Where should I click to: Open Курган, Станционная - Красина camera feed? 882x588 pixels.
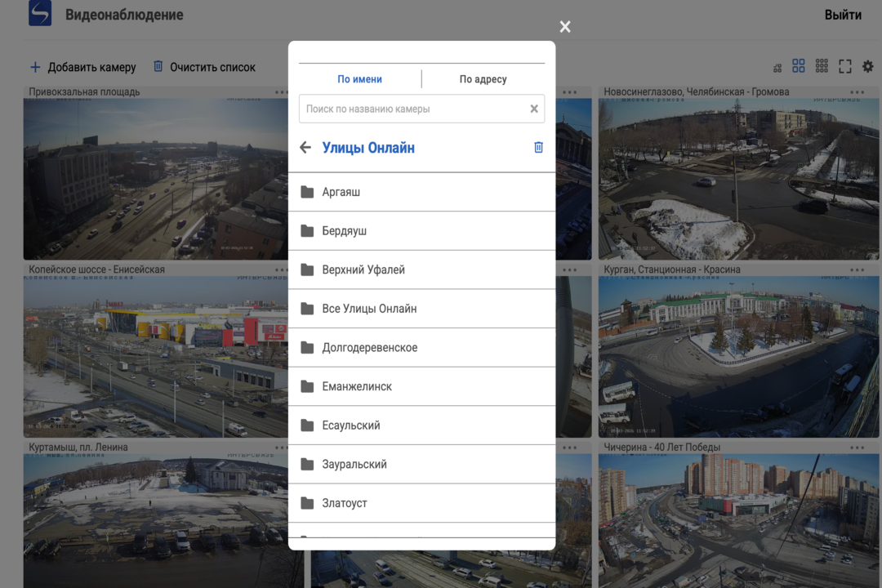[x=738, y=357]
